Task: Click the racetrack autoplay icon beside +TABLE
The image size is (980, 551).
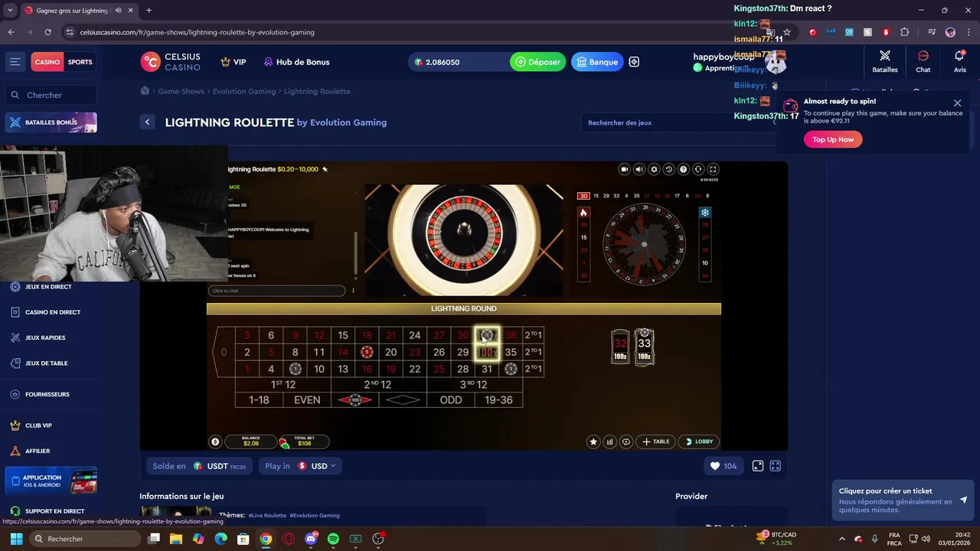Action: (626, 442)
